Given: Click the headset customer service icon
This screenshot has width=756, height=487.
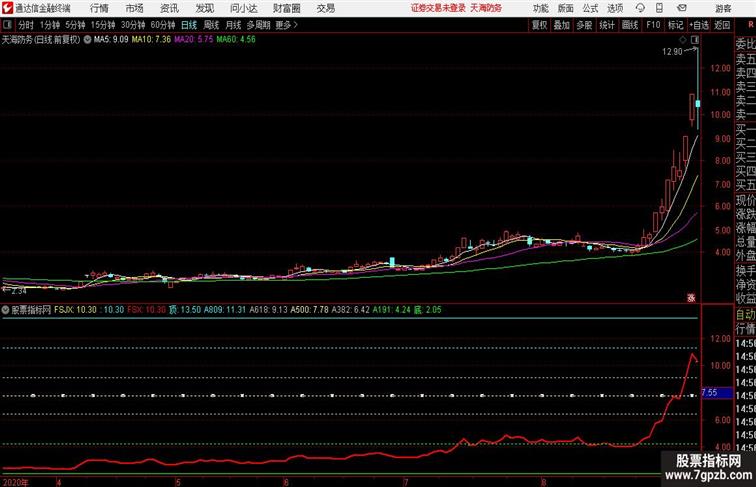Looking at the screenshot, I should [640, 8].
